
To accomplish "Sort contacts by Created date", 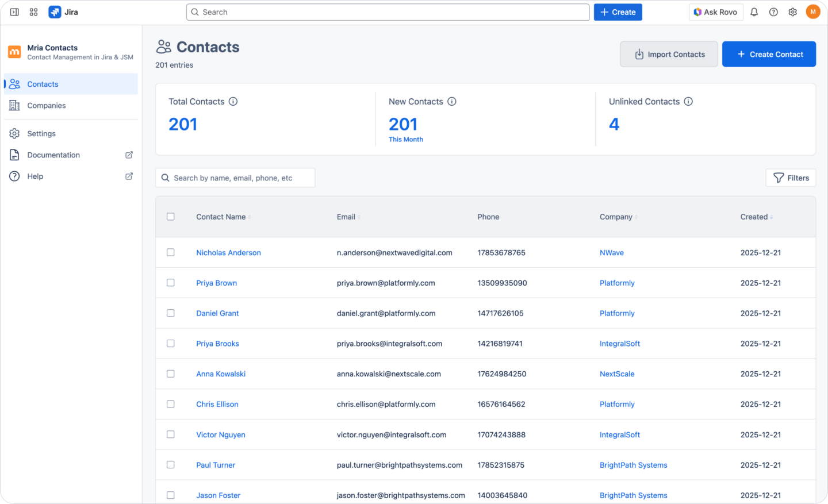I will (x=755, y=217).
